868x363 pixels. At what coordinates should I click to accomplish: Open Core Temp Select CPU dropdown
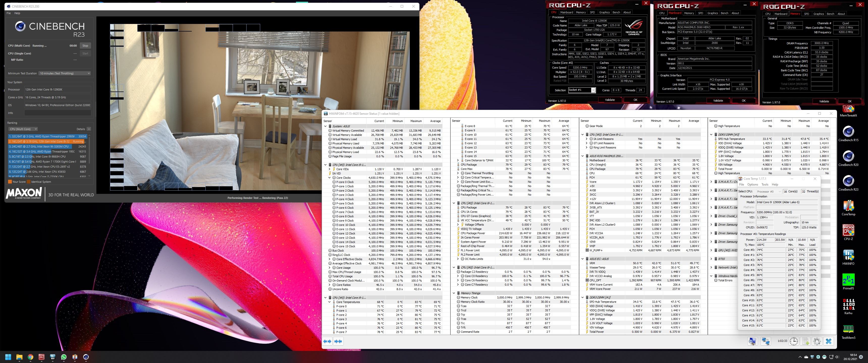[769, 191]
